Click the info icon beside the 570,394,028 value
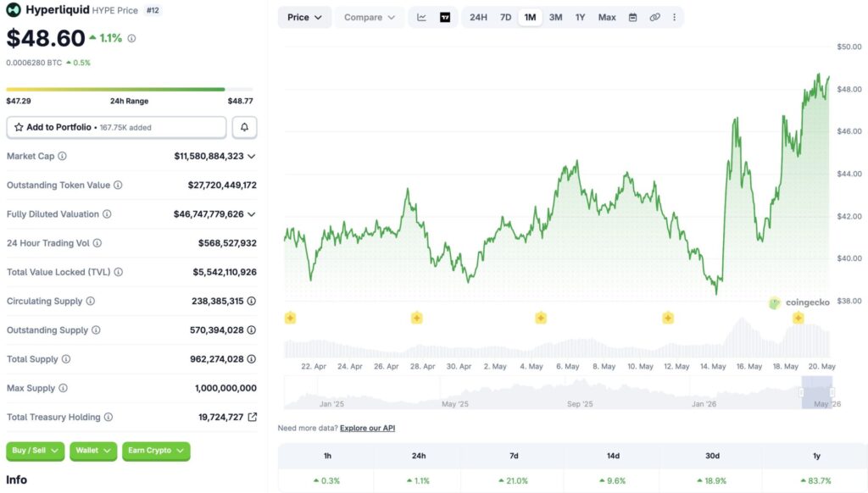The image size is (868, 493). coord(251,330)
